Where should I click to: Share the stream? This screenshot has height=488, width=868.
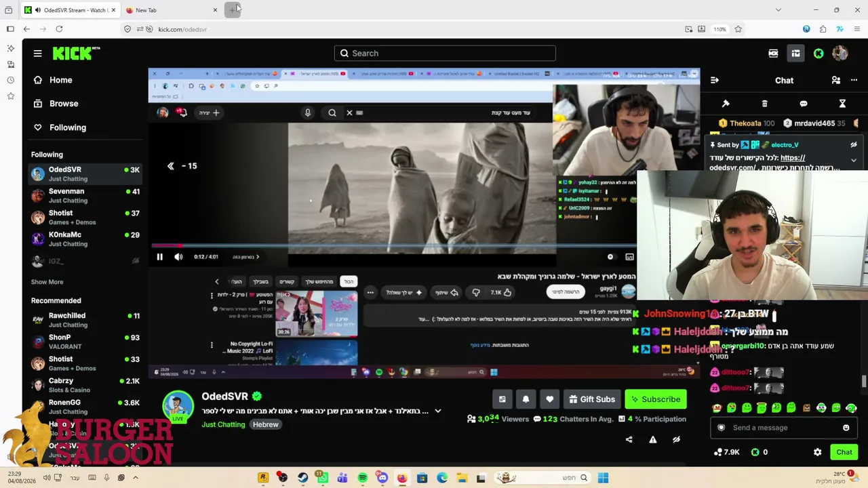pyautogui.click(x=629, y=439)
